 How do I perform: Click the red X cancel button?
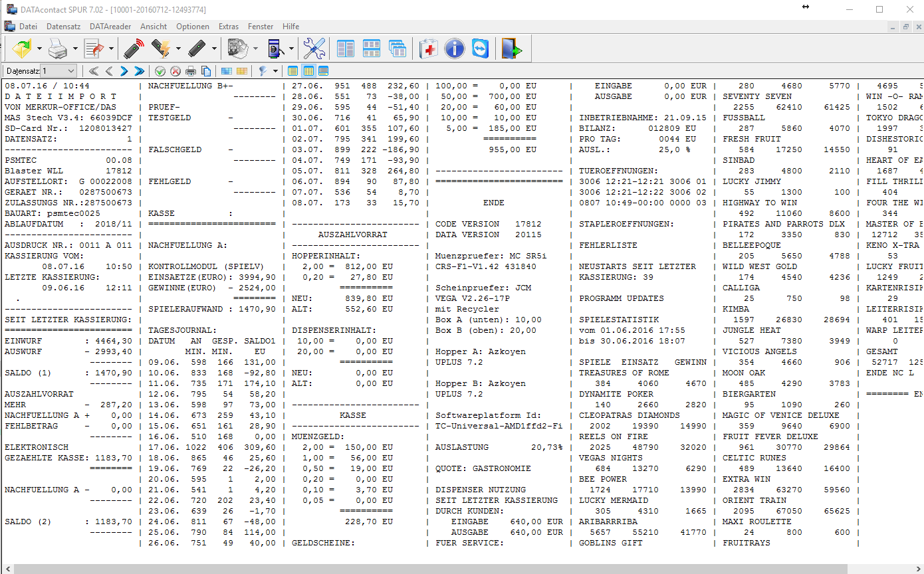pyautogui.click(x=175, y=71)
